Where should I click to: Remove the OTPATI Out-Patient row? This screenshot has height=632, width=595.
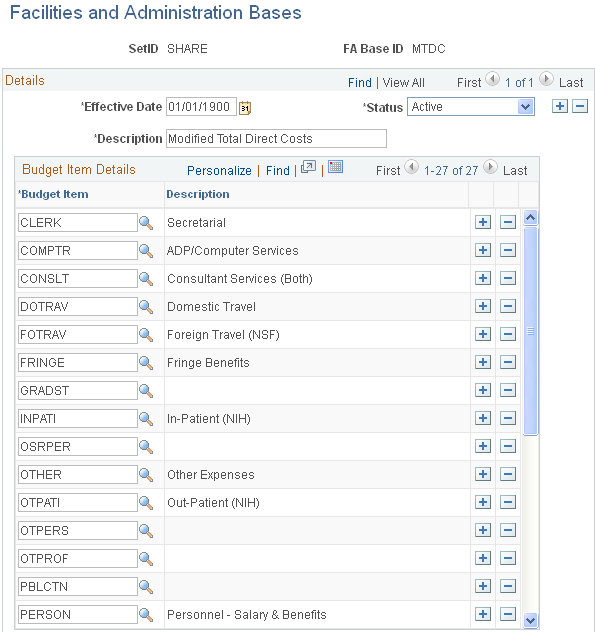(508, 502)
